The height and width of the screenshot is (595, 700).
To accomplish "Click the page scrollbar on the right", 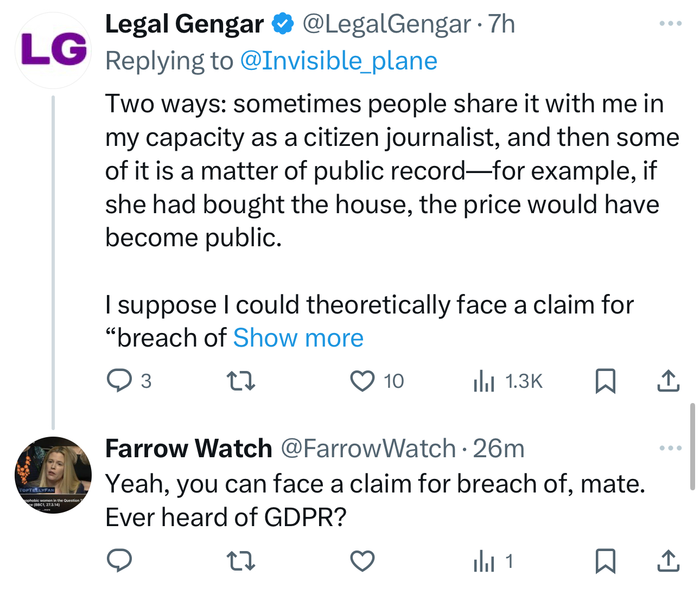I will click(x=692, y=446).
